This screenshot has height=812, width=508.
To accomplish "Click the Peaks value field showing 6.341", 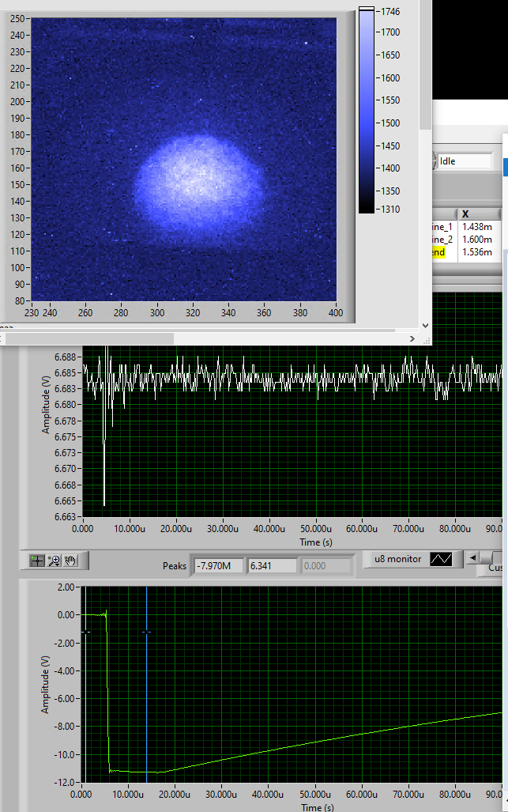I will 271,565.
